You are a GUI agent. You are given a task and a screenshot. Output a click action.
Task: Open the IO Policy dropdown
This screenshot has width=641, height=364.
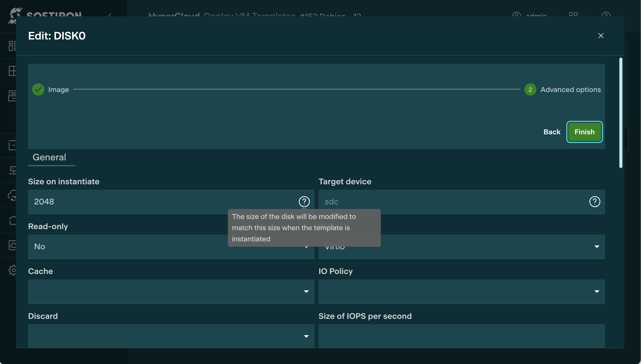pyautogui.click(x=461, y=291)
